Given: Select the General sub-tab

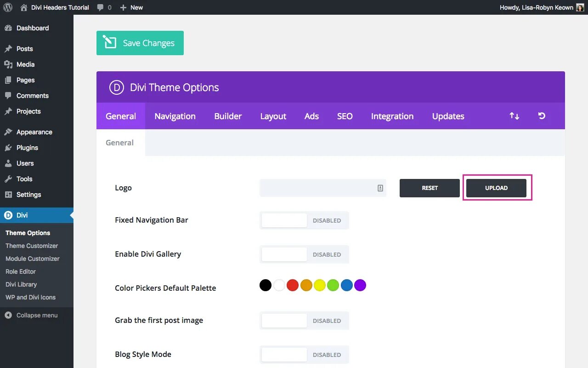Looking at the screenshot, I should coord(120,143).
